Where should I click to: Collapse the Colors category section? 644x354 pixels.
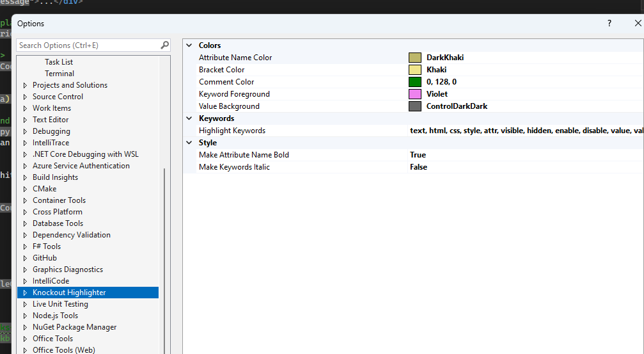(189, 45)
